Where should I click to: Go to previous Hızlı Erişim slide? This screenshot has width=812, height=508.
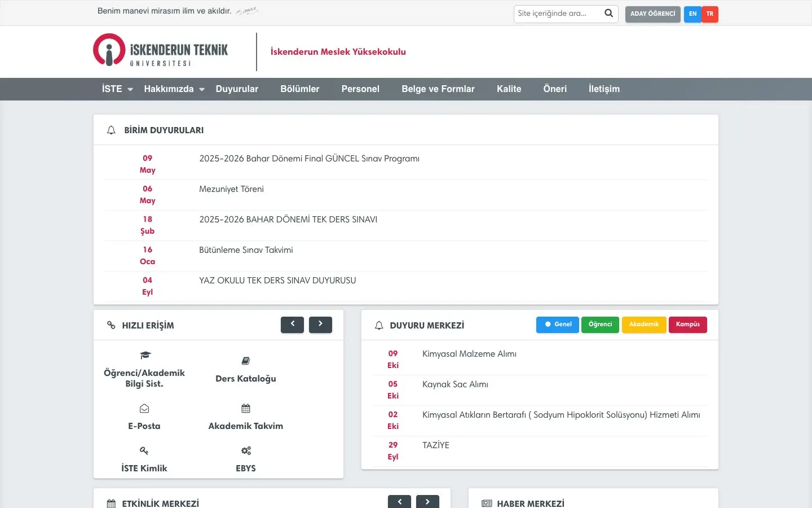coord(292,325)
